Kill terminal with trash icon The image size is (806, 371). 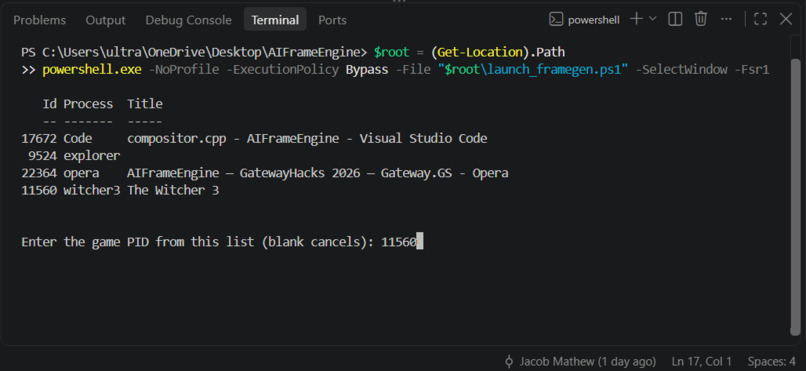701,20
